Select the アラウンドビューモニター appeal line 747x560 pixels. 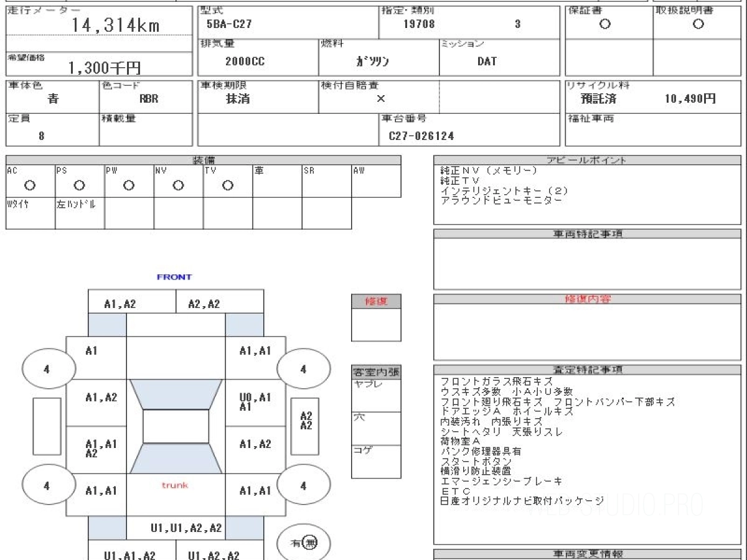[501, 200]
